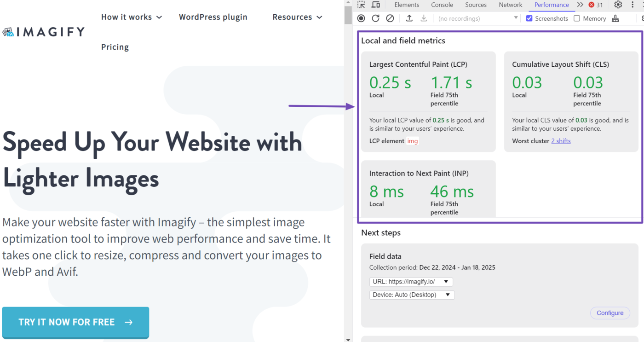644x342 pixels.
Task: Open the 2 shifts worst cluster link
Action: [x=561, y=141]
